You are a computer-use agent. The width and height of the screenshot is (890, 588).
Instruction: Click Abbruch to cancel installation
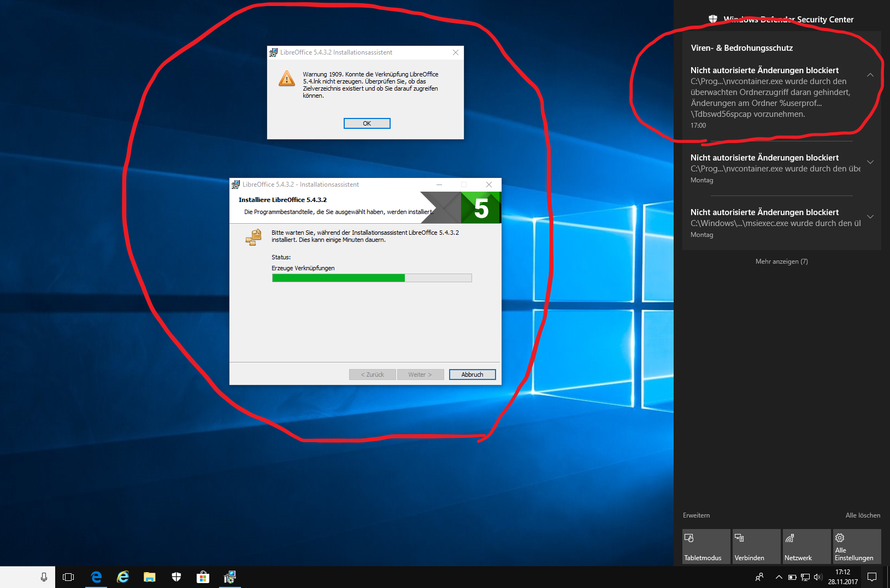[x=472, y=375]
